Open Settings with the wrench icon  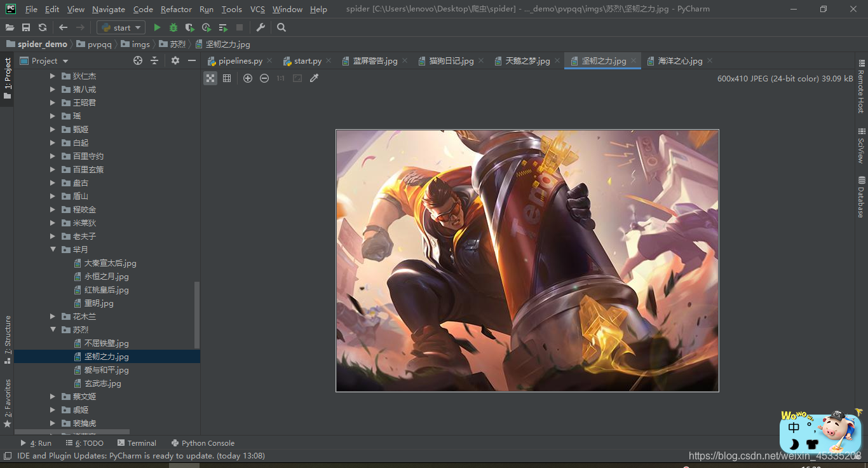pyautogui.click(x=261, y=27)
